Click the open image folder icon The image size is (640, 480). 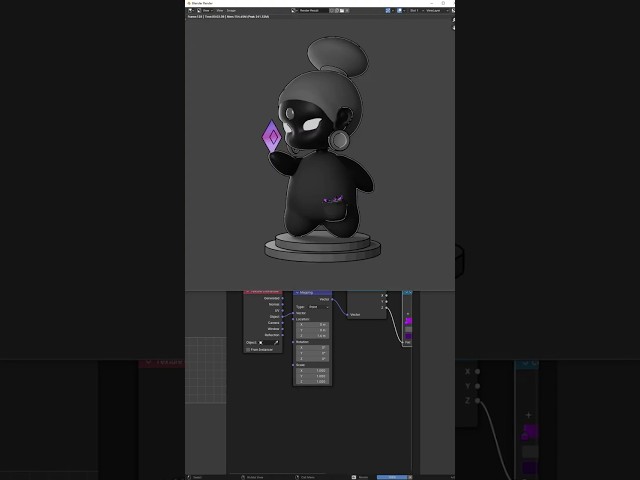click(342, 10)
